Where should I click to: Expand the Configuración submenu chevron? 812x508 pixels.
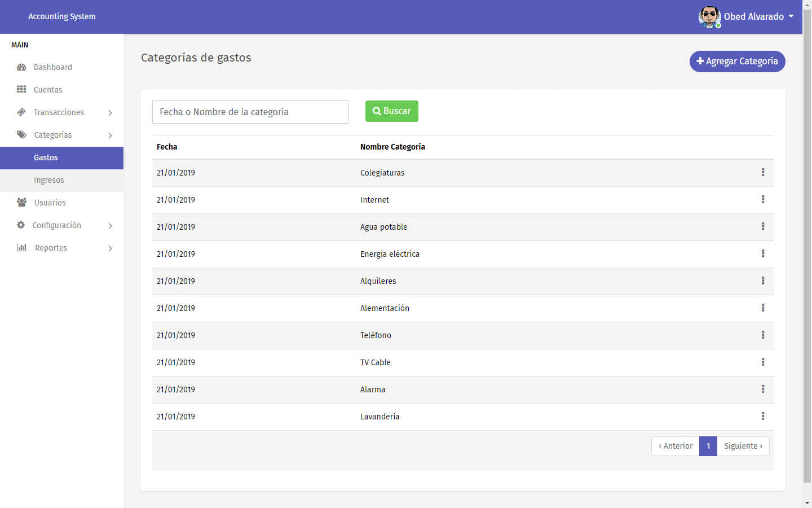coord(110,226)
